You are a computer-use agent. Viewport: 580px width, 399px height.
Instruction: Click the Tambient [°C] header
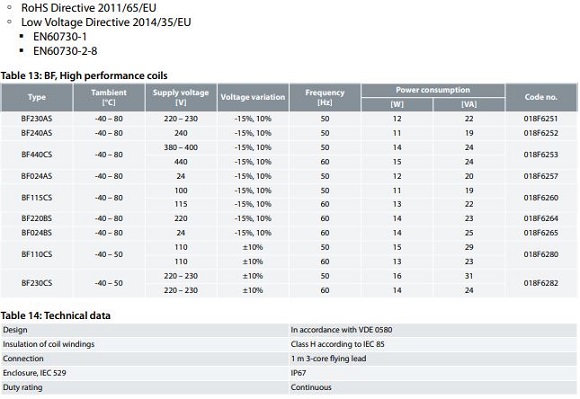click(x=109, y=97)
